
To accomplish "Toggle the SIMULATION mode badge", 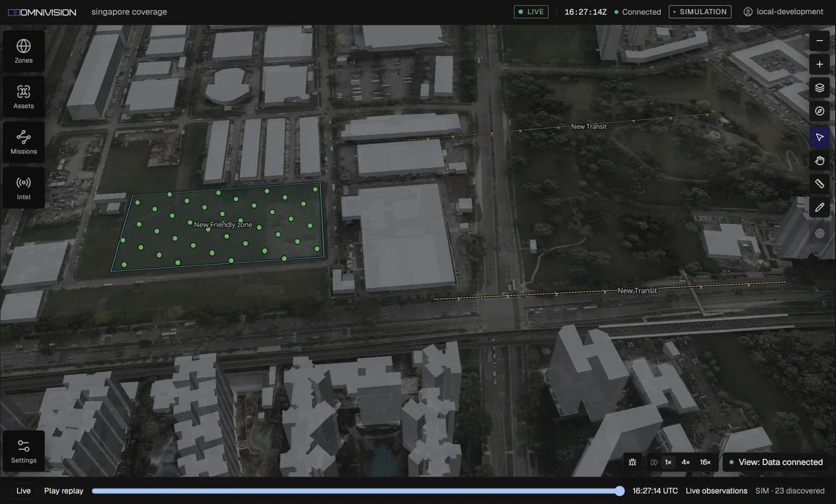I will pyautogui.click(x=700, y=12).
